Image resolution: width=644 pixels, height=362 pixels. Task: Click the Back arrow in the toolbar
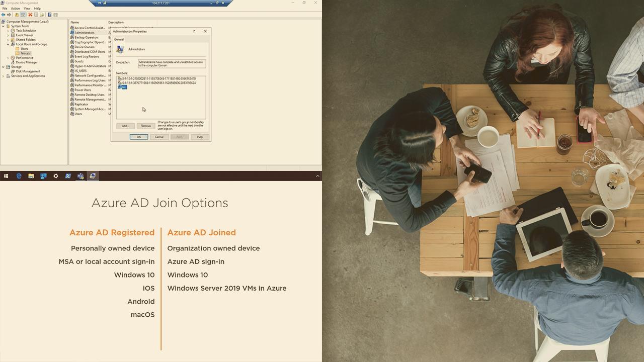tap(4, 15)
